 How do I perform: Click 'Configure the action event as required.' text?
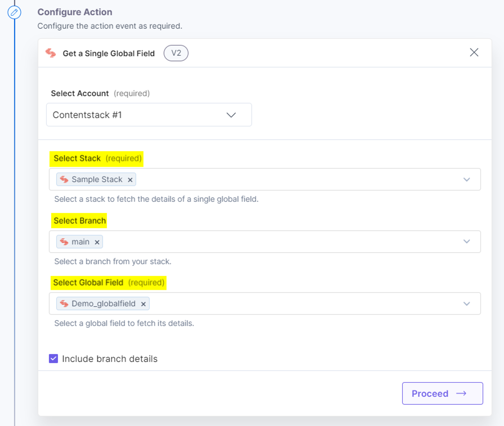pyautogui.click(x=110, y=26)
